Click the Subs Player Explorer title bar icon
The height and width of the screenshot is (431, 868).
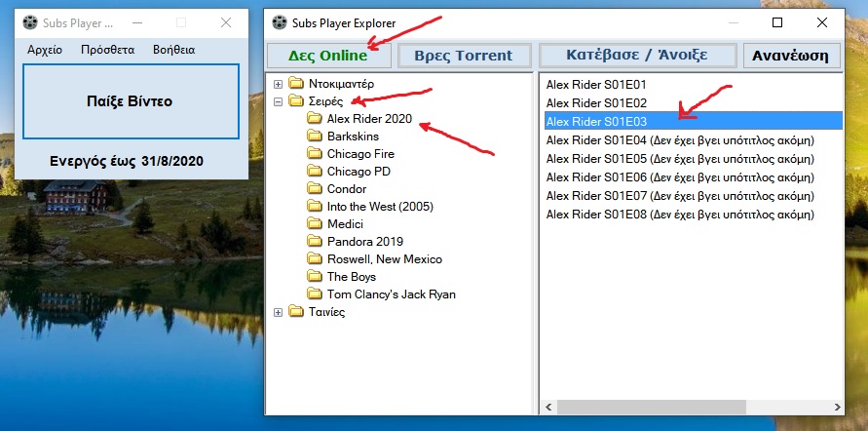(x=281, y=22)
